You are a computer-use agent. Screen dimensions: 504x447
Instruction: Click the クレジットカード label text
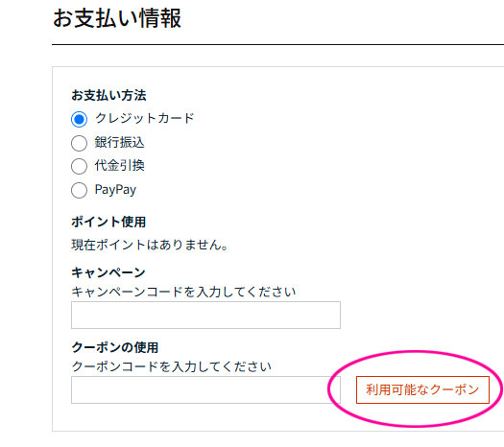[x=145, y=118]
